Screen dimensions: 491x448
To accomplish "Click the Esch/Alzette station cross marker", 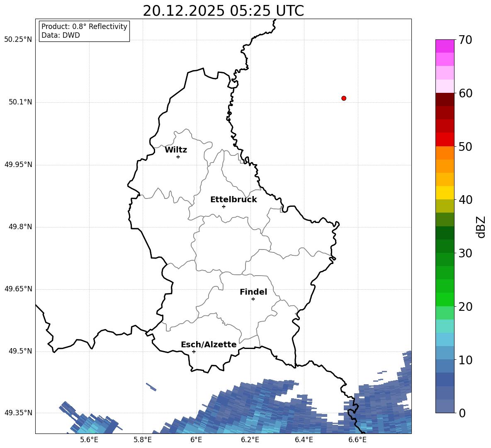I will [x=194, y=351].
